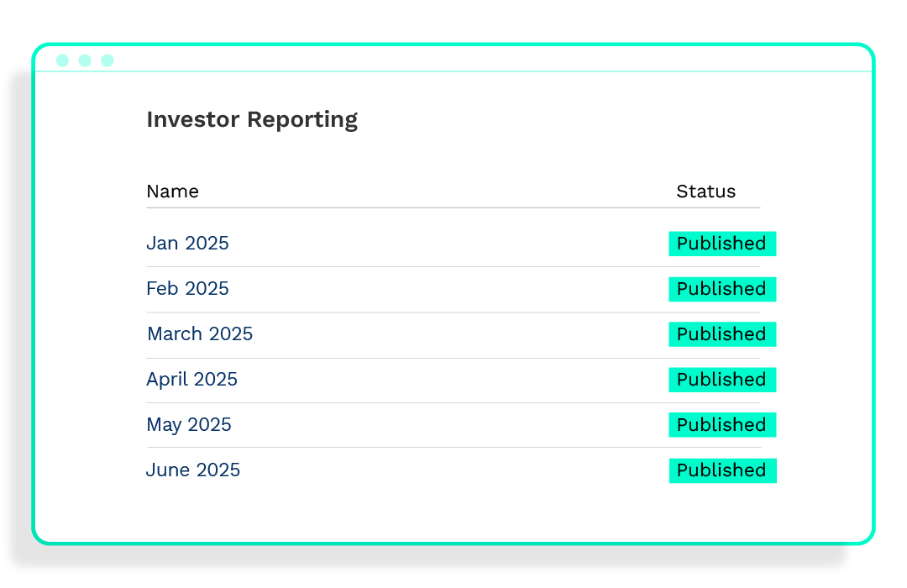Open the June 2025 report
The height and width of the screenshot is (588, 907).
point(192,470)
